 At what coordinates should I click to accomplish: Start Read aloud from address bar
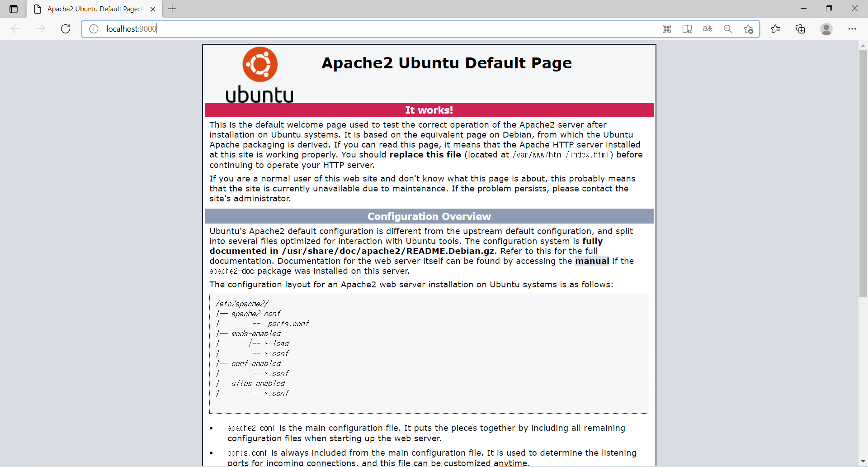(687, 29)
